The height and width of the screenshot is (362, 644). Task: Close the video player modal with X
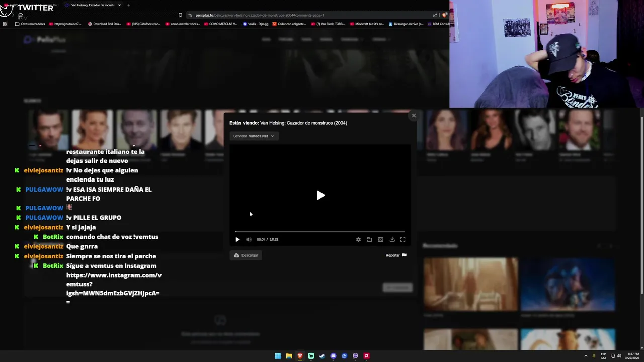pyautogui.click(x=414, y=116)
